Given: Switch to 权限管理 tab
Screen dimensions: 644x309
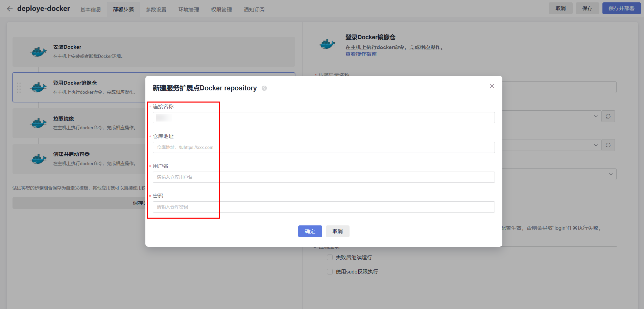Looking at the screenshot, I should [221, 9].
